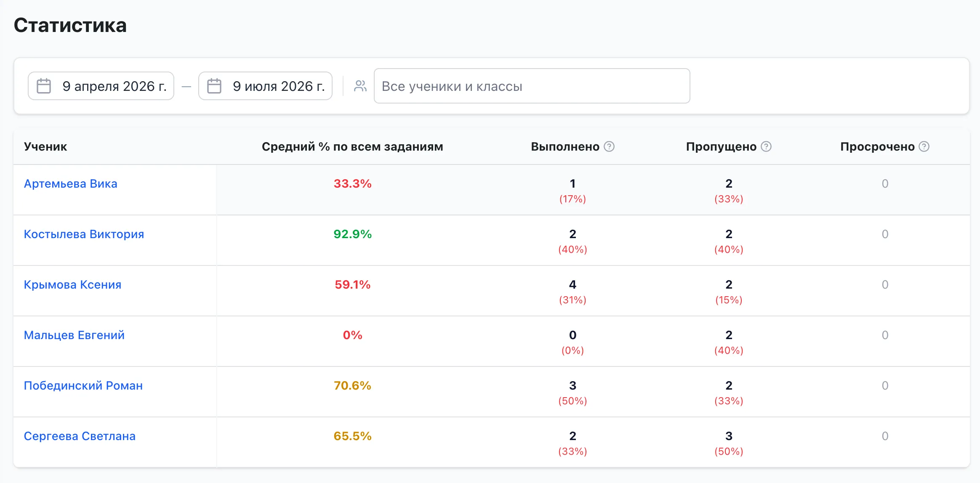Viewport: 980px width, 483px height.
Task: Open end date picker 9 июля 2026 г.
Action: coord(265,86)
